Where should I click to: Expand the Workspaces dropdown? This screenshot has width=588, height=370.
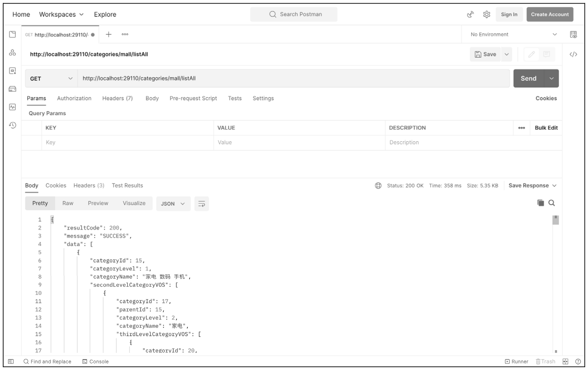pos(61,14)
